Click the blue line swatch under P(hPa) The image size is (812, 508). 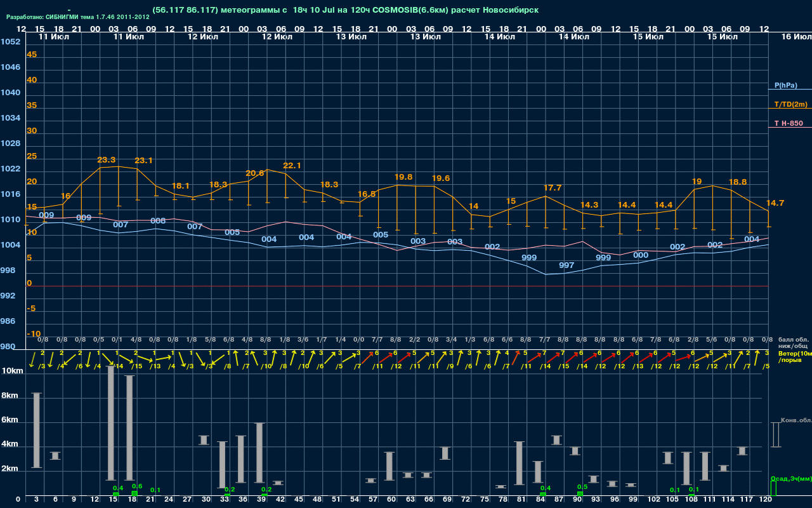pyautogui.click(x=790, y=90)
